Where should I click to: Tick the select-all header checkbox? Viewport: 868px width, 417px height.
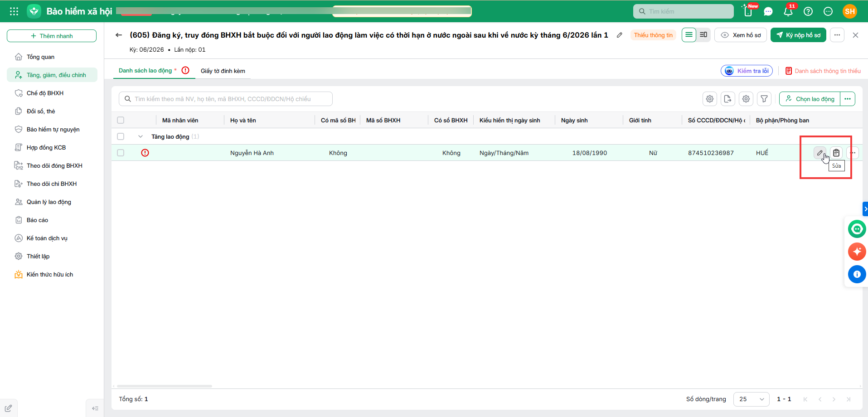pyautogui.click(x=121, y=120)
